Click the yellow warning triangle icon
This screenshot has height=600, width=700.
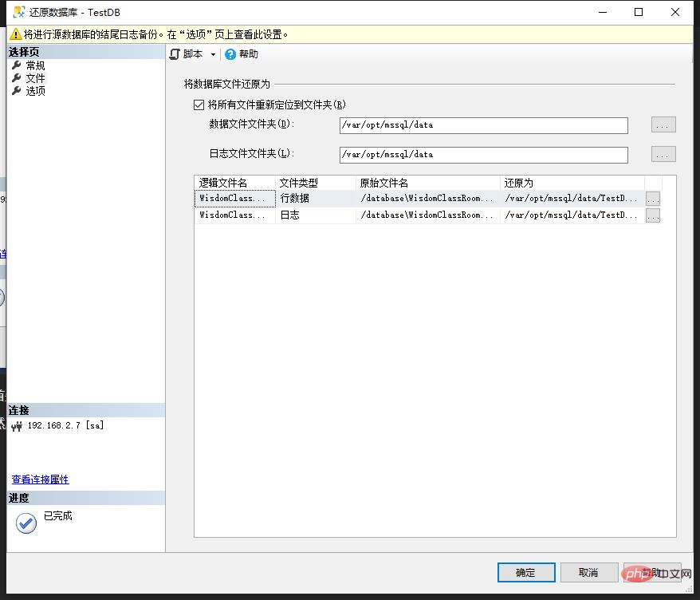click(14, 34)
